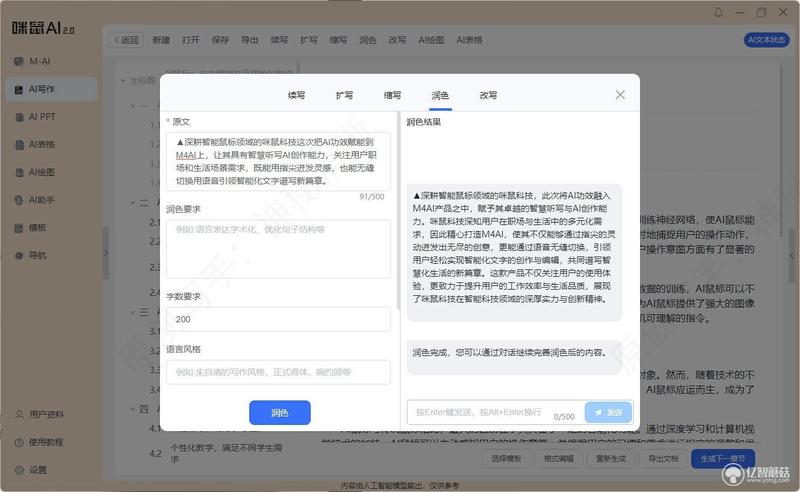Click the chat message input box
This screenshot has height=492, width=800.
[x=495, y=412]
